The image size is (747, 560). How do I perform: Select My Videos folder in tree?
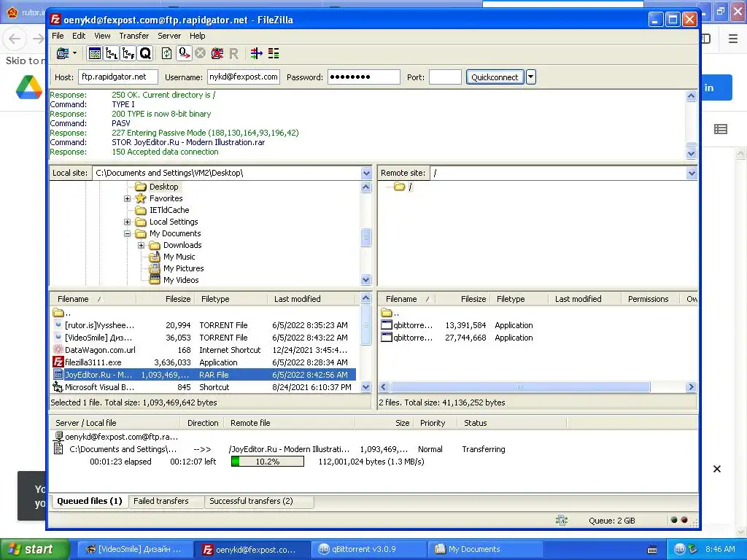coord(181,280)
